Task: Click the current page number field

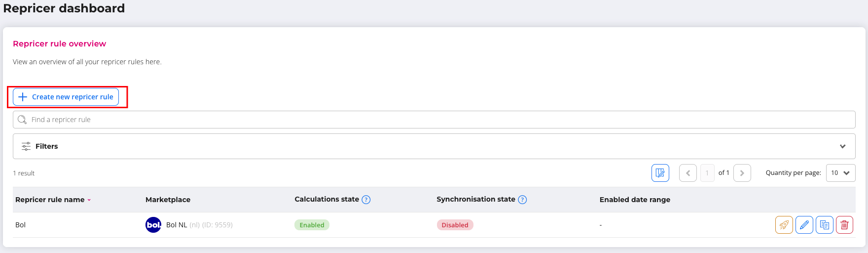Action: click(x=707, y=173)
